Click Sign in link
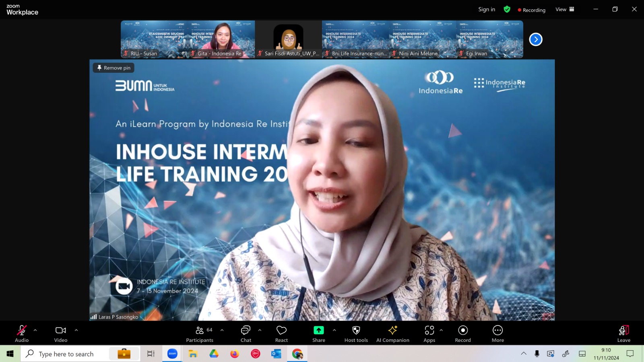This screenshot has width=644, height=362. (487, 9)
